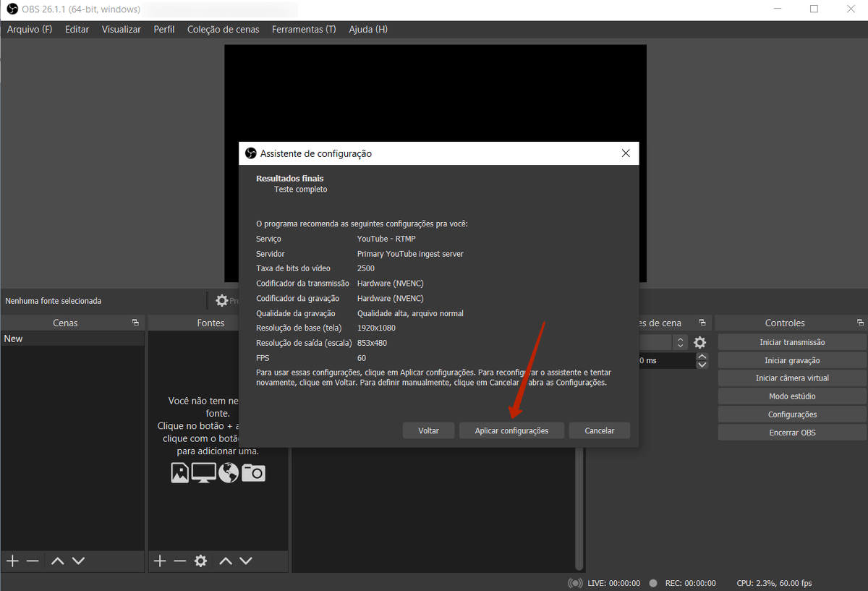The height and width of the screenshot is (591, 868).
Task: Increase transition duration with up arrow
Action: [x=702, y=357]
